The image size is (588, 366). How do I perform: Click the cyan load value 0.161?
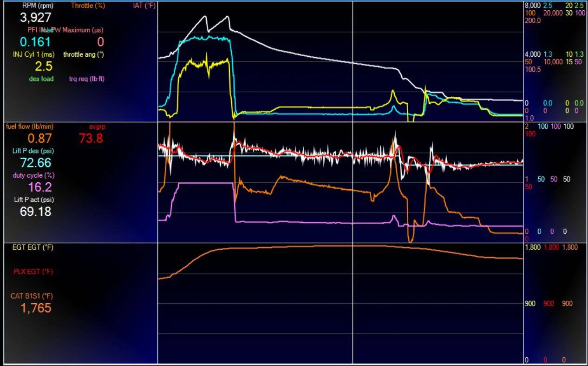point(35,42)
